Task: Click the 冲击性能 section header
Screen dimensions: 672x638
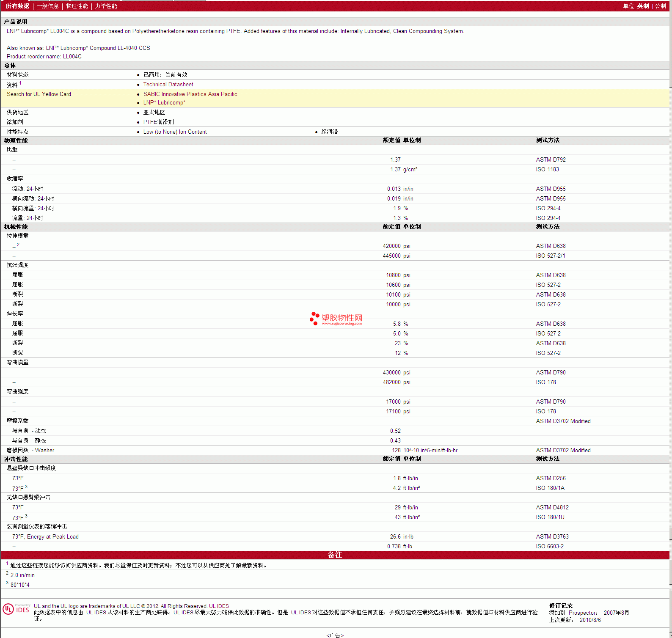Action: (16, 459)
